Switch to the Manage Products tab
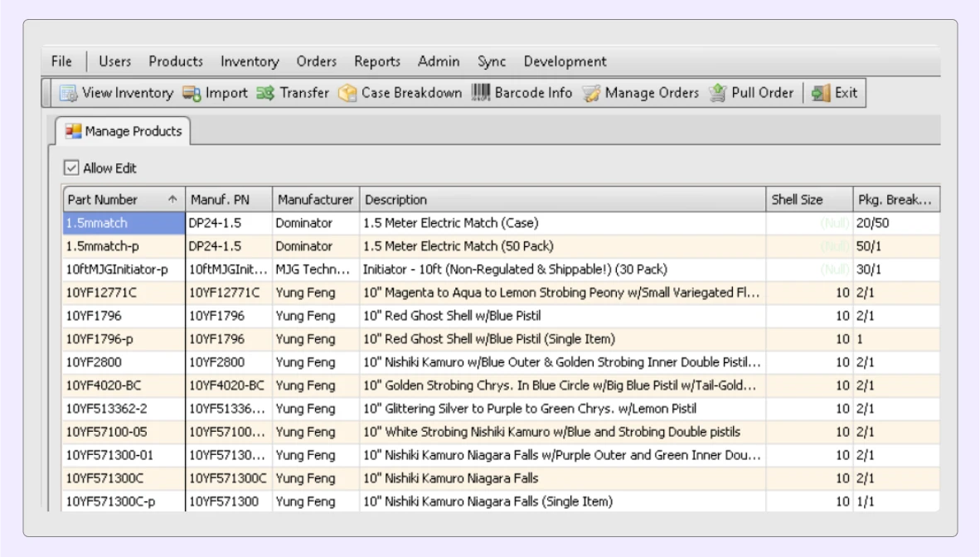The height and width of the screenshot is (557, 980). coord(124,131)
